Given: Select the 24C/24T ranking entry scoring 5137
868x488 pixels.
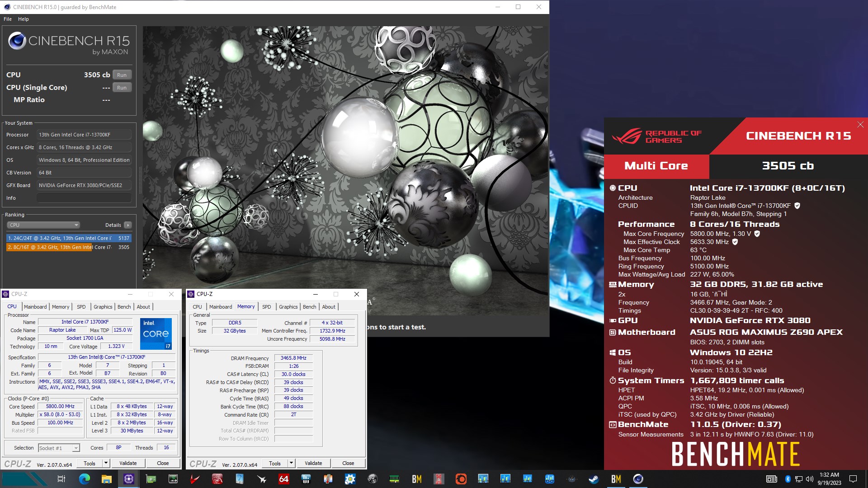Looking at the screenshot, I should coord(69,238).
